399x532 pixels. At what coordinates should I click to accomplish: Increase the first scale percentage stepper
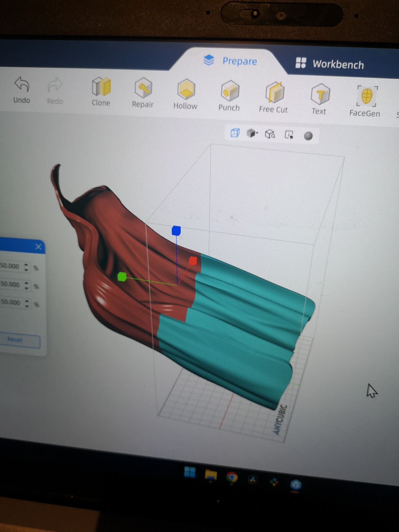[x=26, y=264]
